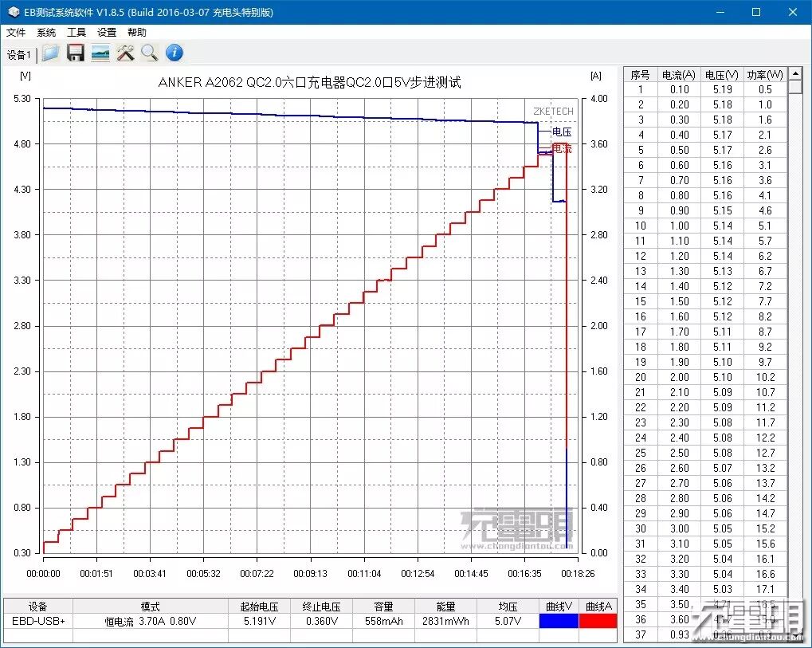Select table row with current 1.00
Screen dimensions: 812x648
click(x=705, y=226)
